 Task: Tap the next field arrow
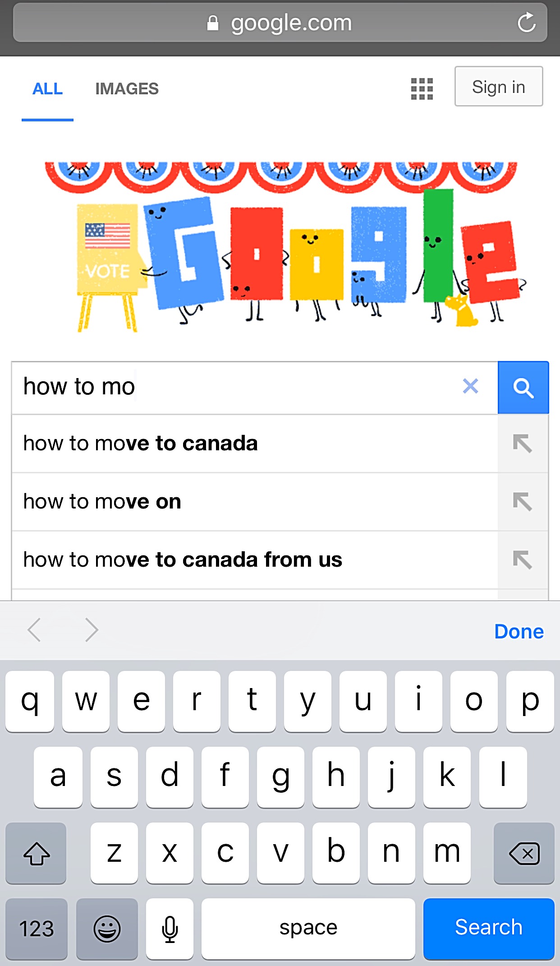[x=92, y=630]
